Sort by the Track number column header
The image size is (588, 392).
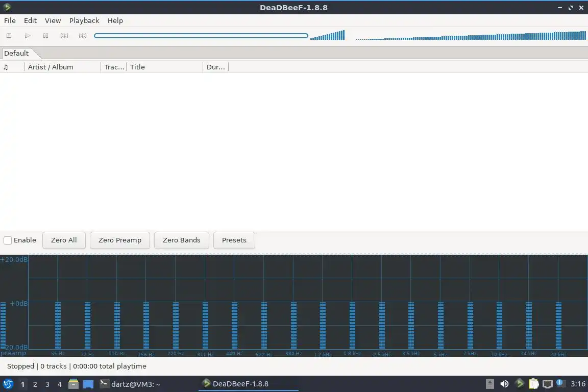click(114, 67)
